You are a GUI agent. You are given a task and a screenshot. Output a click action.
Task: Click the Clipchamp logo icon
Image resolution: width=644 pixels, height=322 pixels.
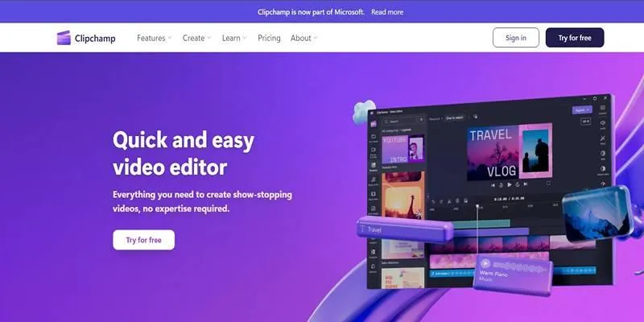point(64,38)
